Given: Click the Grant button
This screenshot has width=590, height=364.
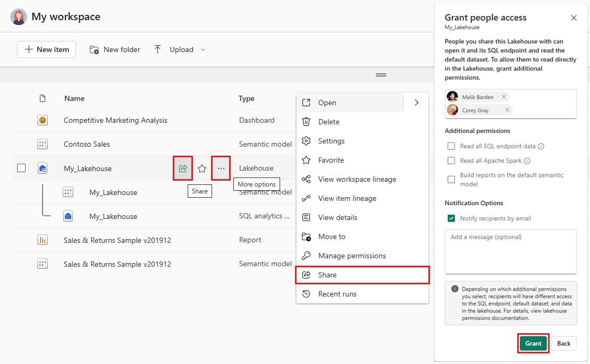Looking at the screenshot, I should pos(533,343).
